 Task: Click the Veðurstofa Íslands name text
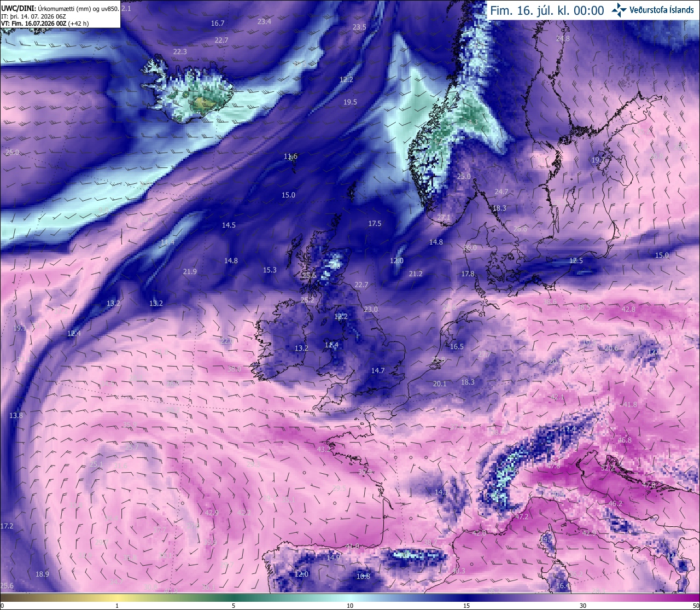pyautogui.click(x=662, y=10)
